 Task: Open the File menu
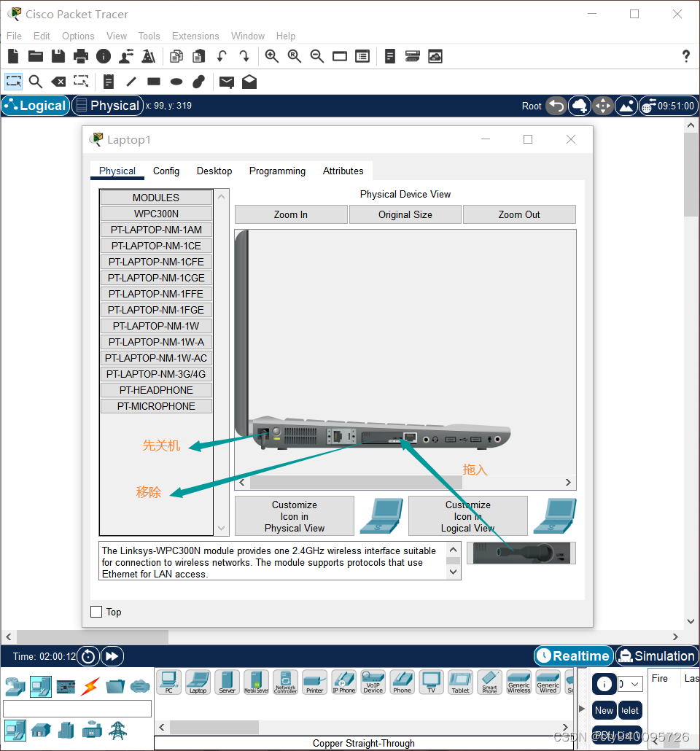[14, 36]
